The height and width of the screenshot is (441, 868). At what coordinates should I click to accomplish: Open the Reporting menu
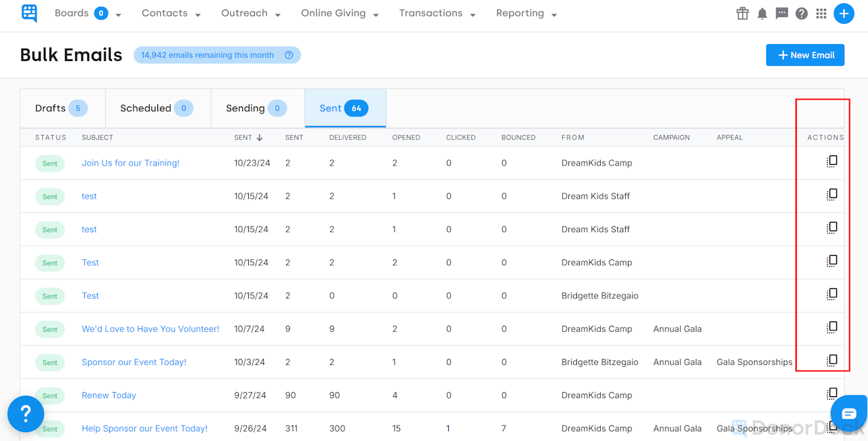[x=526, y=14]
